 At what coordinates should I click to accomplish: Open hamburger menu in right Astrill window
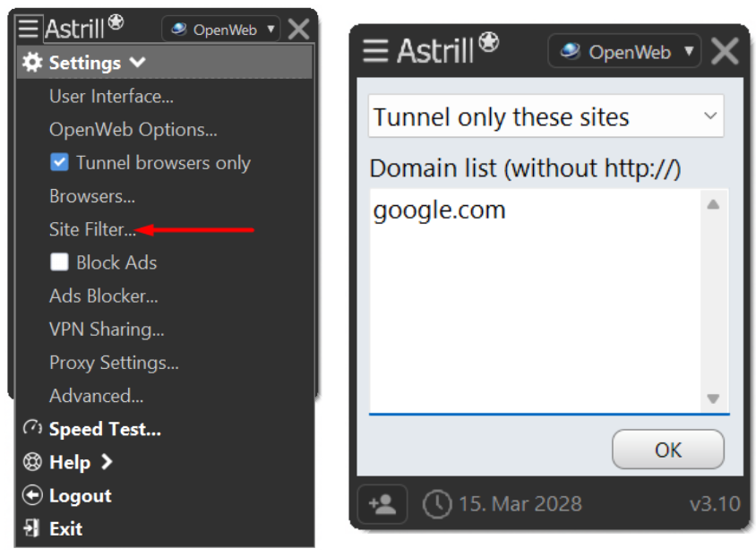[375, 50]
